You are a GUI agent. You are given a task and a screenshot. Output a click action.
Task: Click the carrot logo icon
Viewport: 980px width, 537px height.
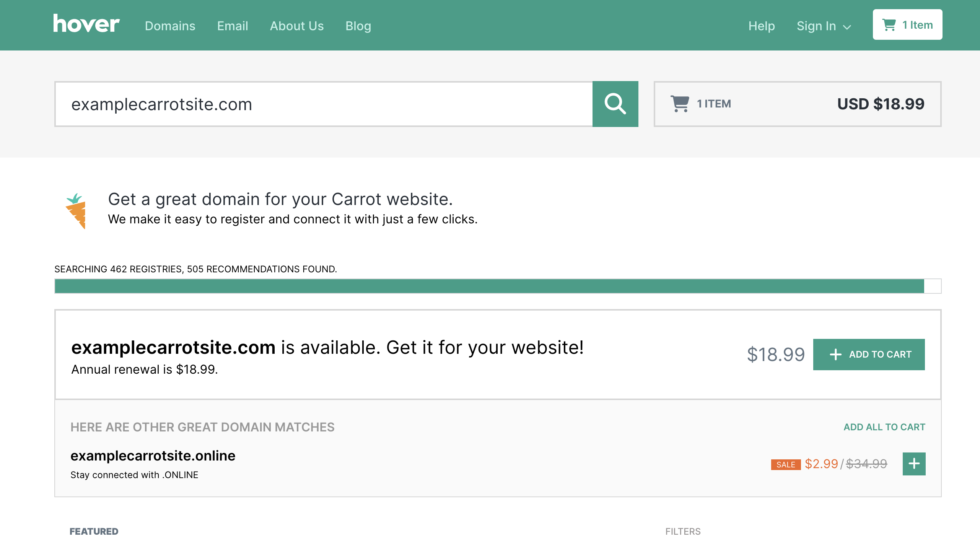[x=76, y=211]
